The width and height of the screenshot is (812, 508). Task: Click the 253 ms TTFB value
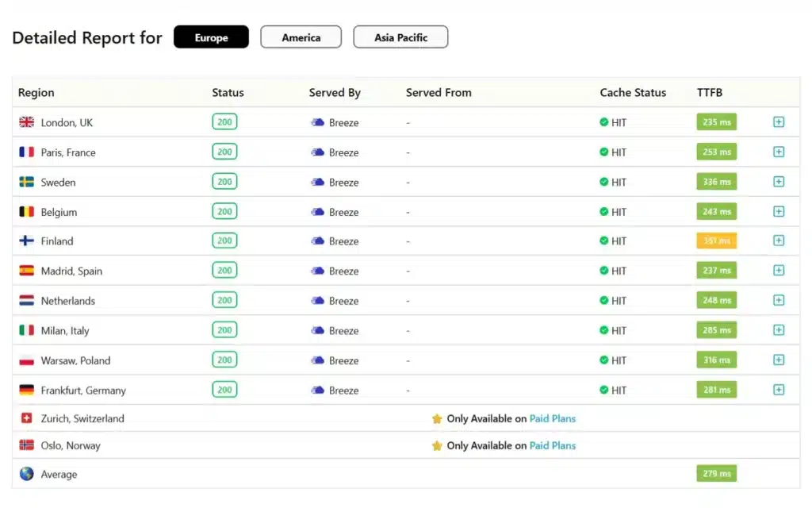click(x=717, y=152)
